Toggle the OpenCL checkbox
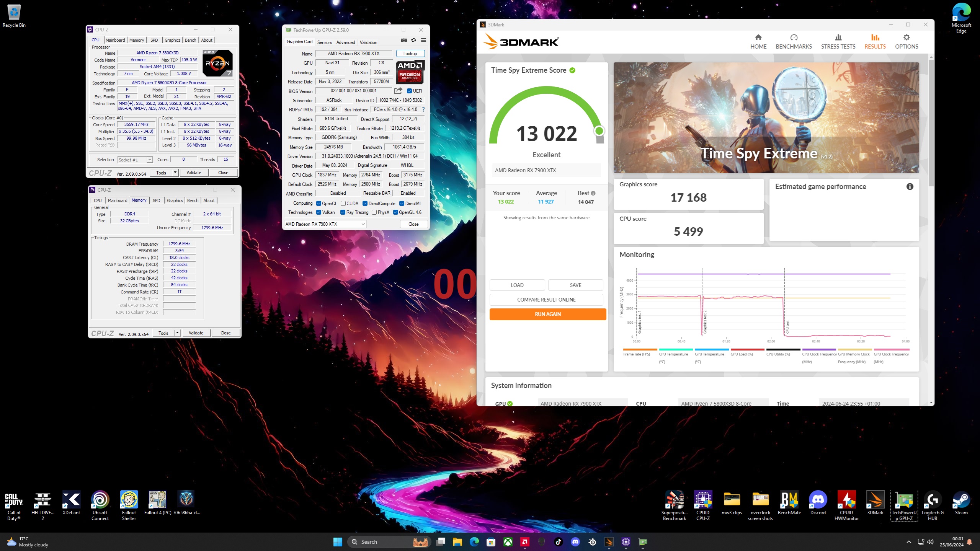Screen dimensions: 980x551 (x=318, y=204)
